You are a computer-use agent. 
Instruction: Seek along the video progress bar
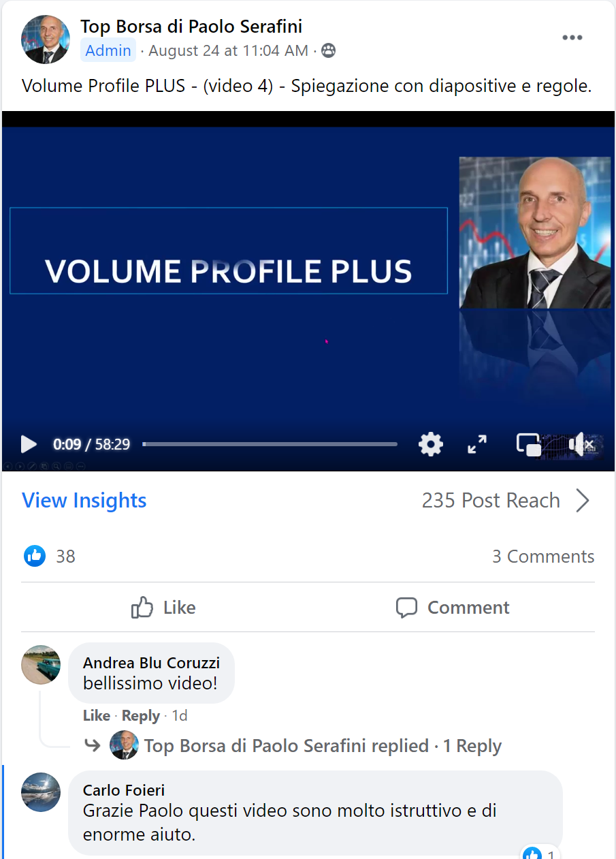click(270, 444)
